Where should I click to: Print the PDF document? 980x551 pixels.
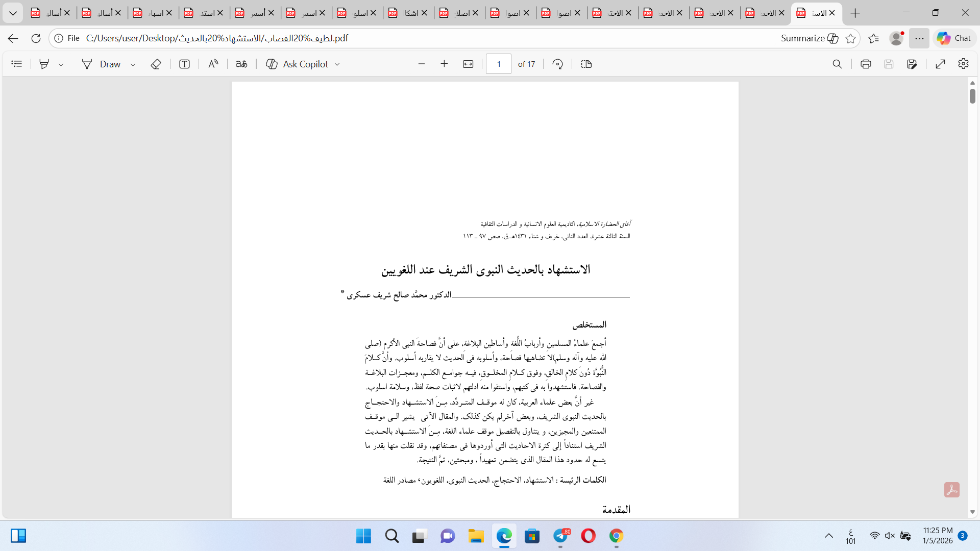(x=866, y=64)
